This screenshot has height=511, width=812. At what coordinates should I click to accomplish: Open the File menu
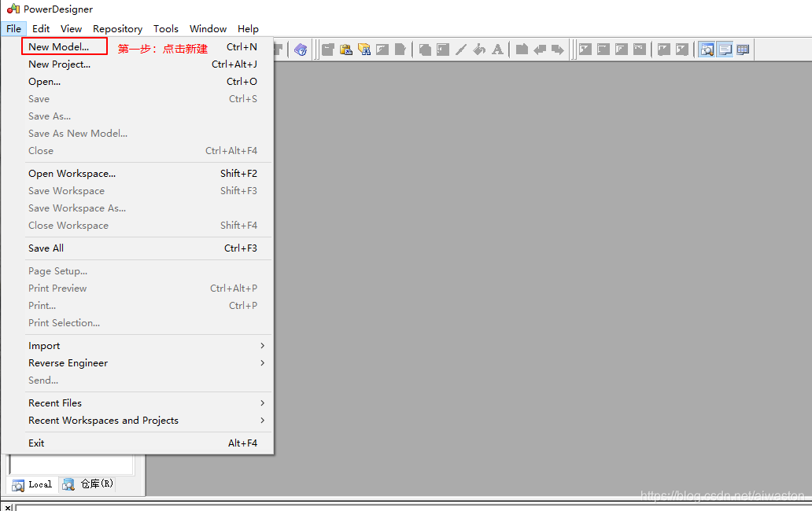(14, 29)
